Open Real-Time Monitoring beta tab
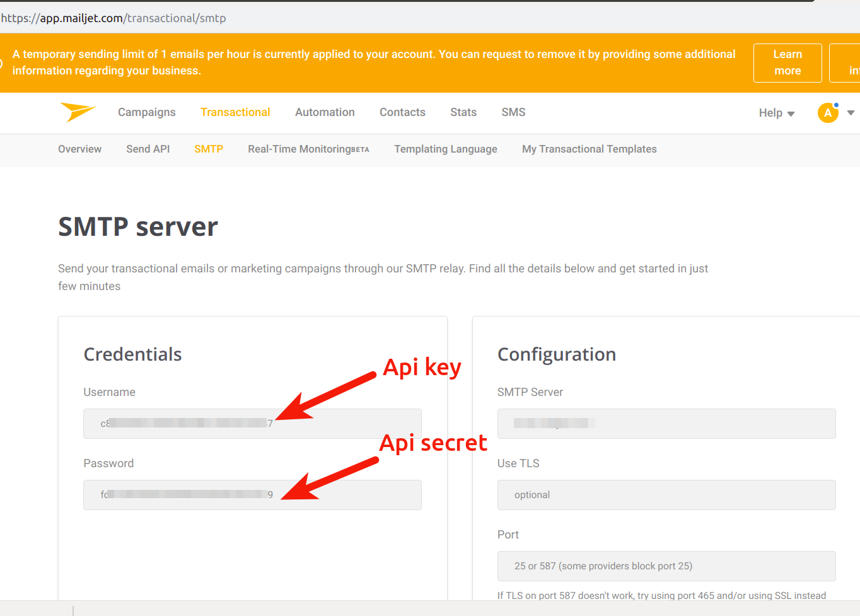Viewport: 860px width, 616px height. (x=308, y=149)
